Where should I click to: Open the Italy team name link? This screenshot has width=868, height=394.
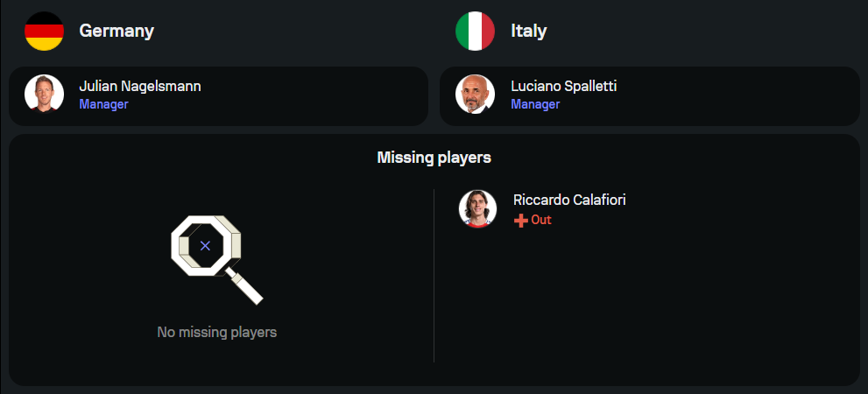click(x=528, y=31)
